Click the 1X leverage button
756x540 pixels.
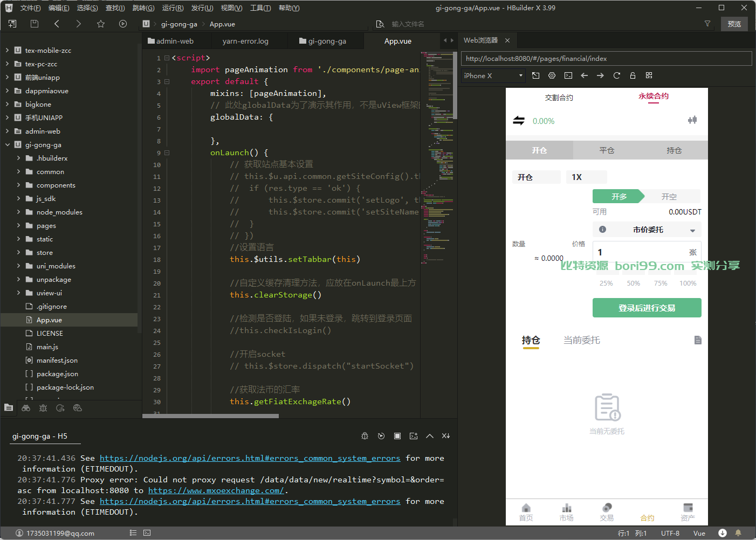click(587, 177)
